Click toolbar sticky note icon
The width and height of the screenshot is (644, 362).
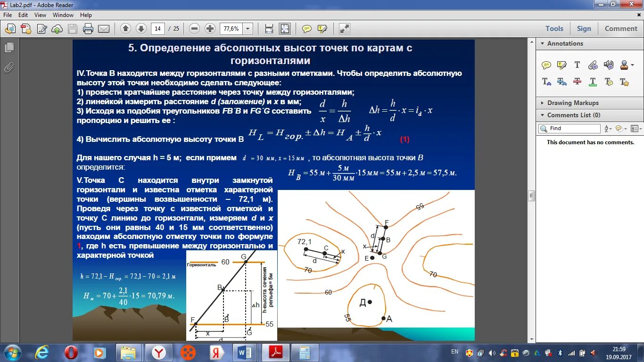pos(307,29)
